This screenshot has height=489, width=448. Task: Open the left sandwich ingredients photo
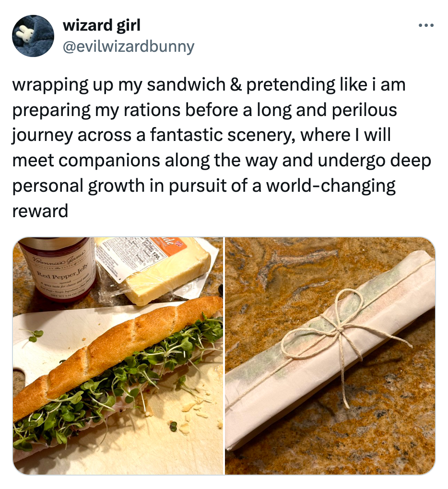tap(118, 356)
